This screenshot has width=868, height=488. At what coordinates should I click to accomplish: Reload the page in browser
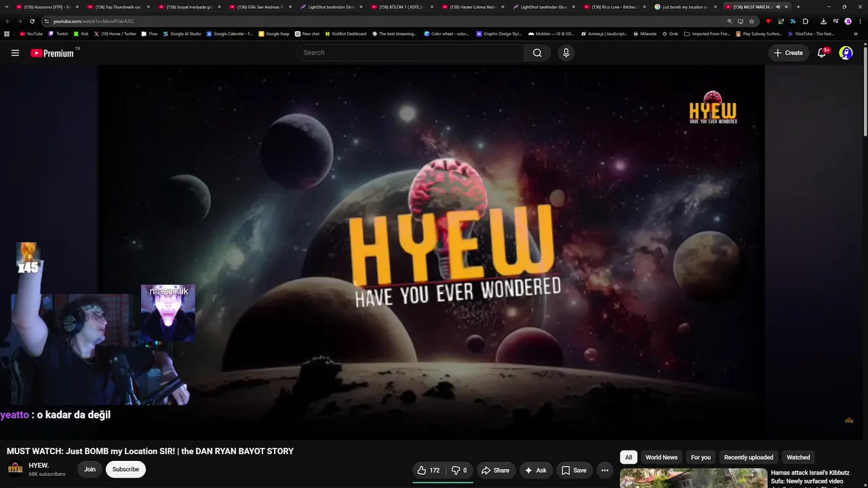click(x=32, y=21)
